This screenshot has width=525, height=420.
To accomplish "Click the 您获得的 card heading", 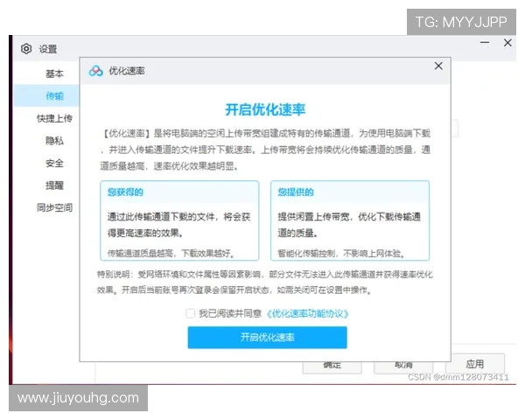I will click(x=125, y=192).
